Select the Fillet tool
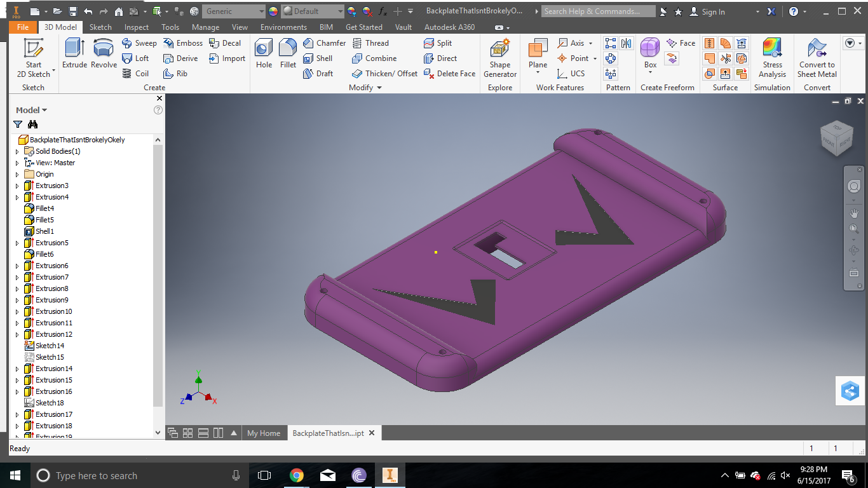The height and width of the screenshot is (488, 868). [288, 53]
